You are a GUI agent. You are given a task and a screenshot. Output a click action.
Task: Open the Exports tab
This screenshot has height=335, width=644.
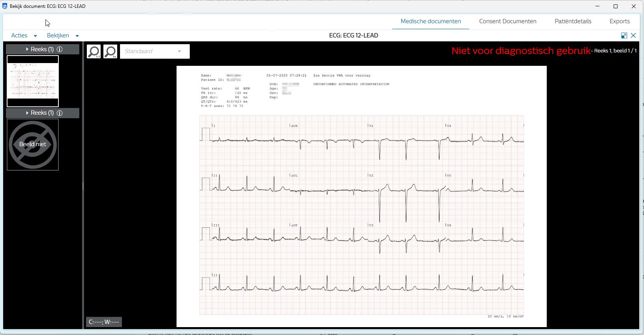619,21
